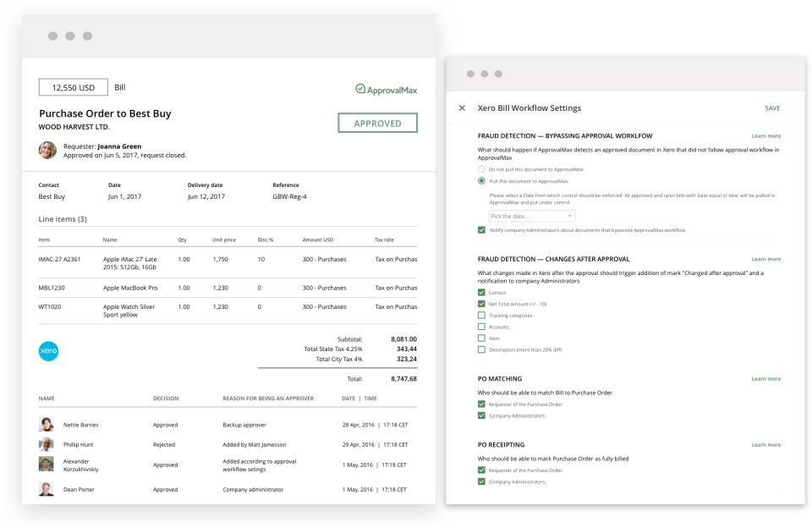
Task: Click Dean Porter's 'Company administrator' reason
Action: click(x=253, y=490)
